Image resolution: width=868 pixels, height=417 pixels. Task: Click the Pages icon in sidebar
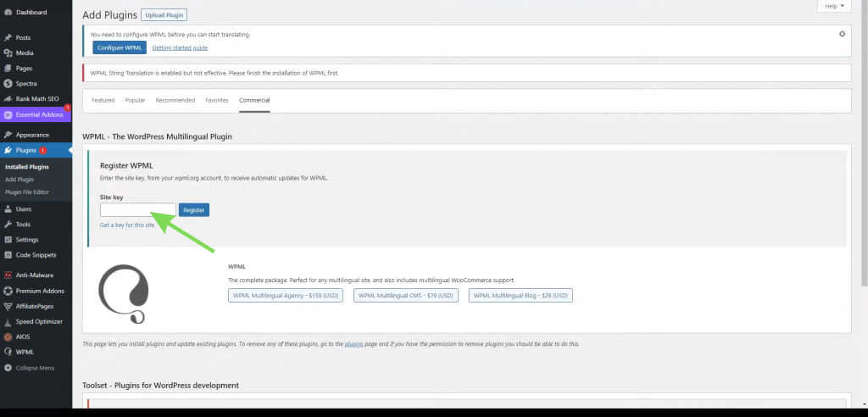(8, 68)
